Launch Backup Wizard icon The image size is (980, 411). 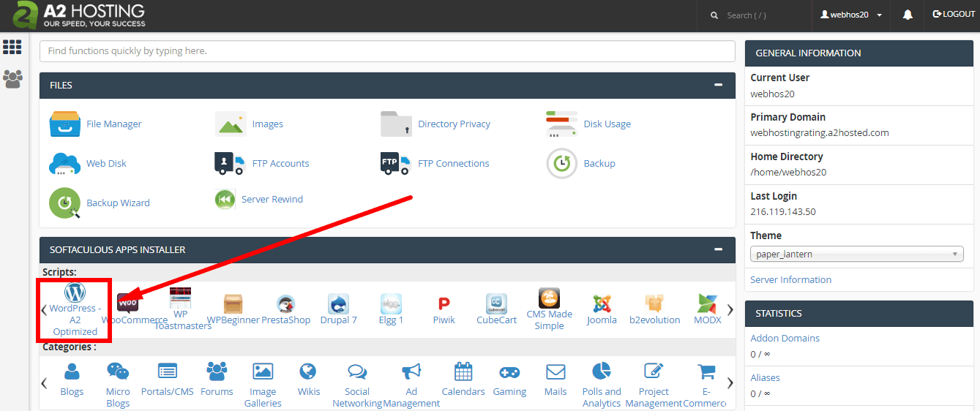click(64, 203)
